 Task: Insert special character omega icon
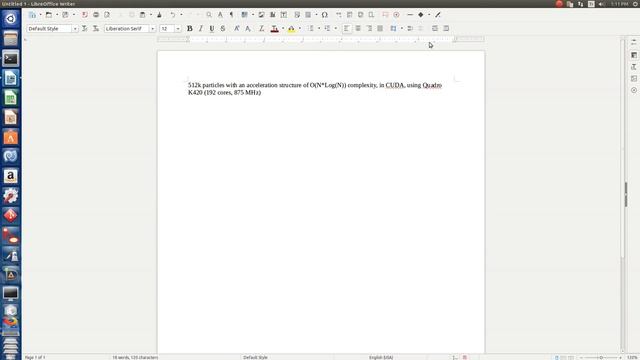(x=324, y=15)
